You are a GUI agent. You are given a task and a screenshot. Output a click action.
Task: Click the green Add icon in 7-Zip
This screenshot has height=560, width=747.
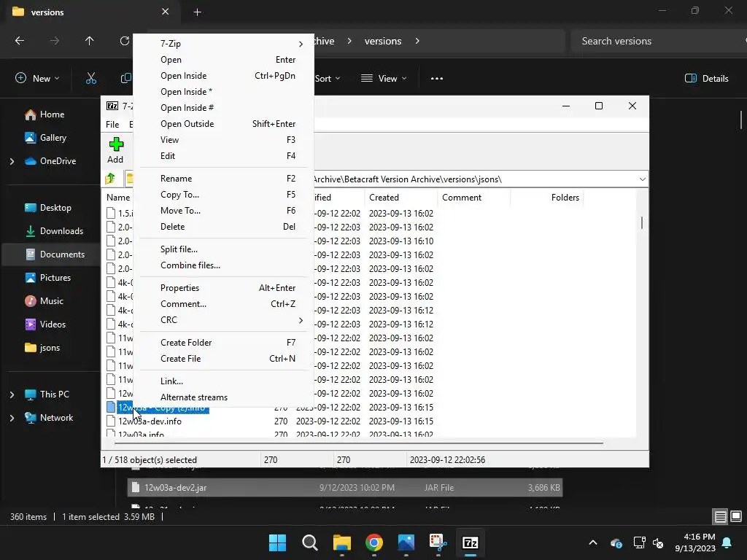point(116,144)
